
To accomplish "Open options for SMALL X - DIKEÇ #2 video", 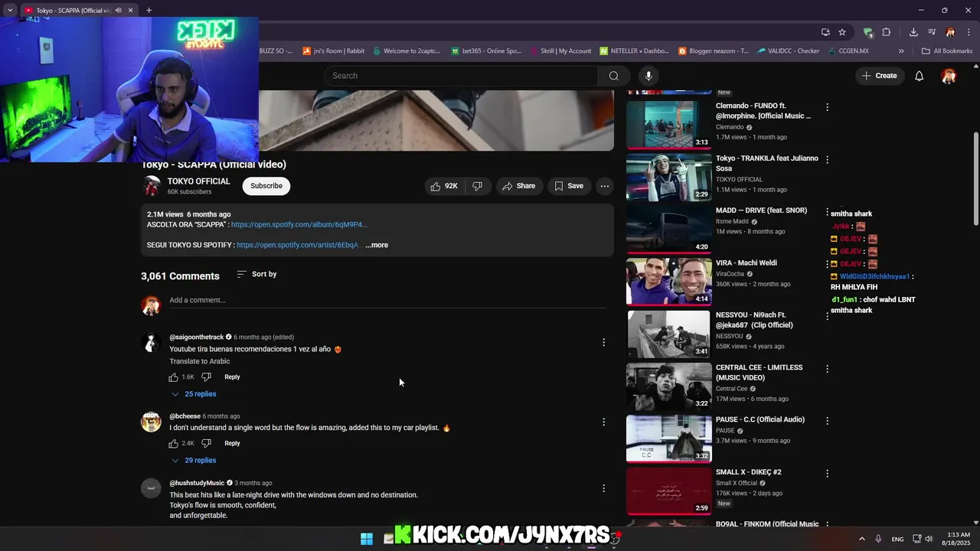I will coord(827,474).
